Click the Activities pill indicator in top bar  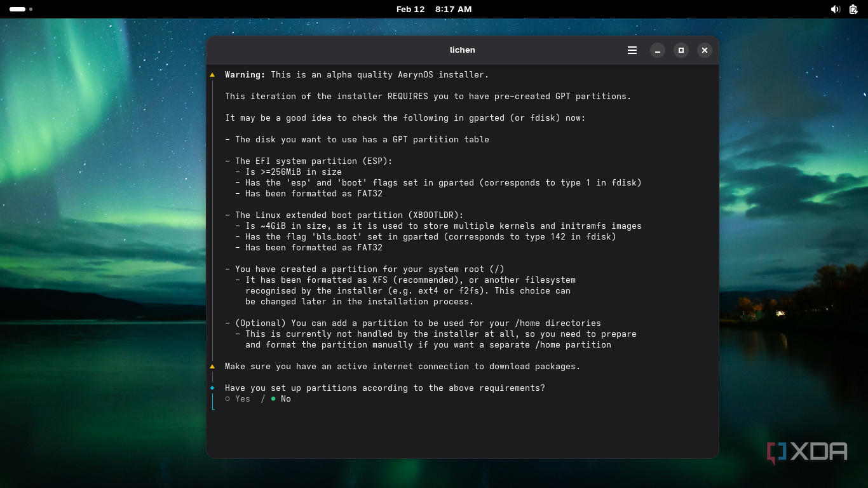click(x=18, y=10)
